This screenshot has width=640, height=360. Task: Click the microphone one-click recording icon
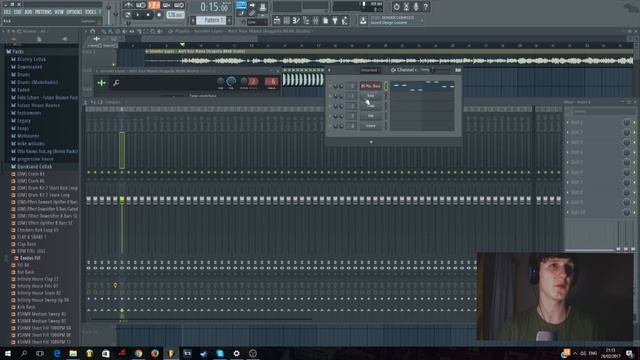416,7
